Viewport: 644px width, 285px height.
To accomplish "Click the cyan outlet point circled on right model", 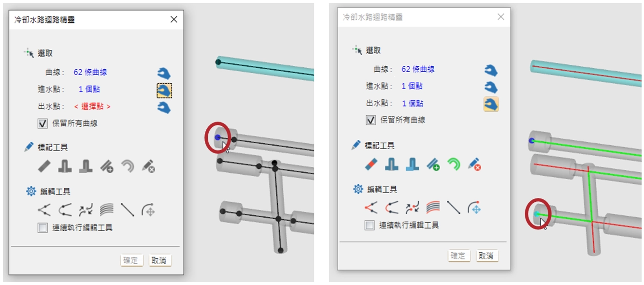I will [536, 213].
